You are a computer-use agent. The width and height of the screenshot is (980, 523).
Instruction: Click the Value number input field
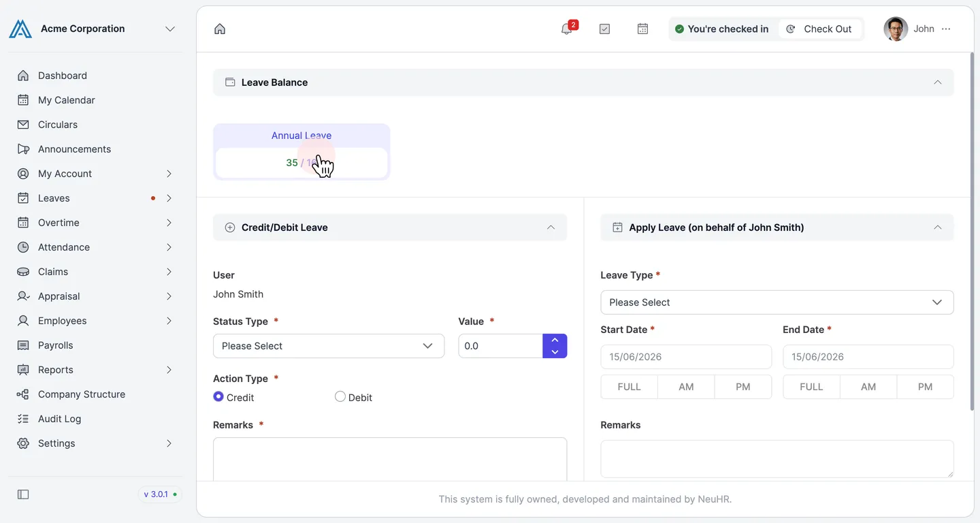click(x=500, y=346)
